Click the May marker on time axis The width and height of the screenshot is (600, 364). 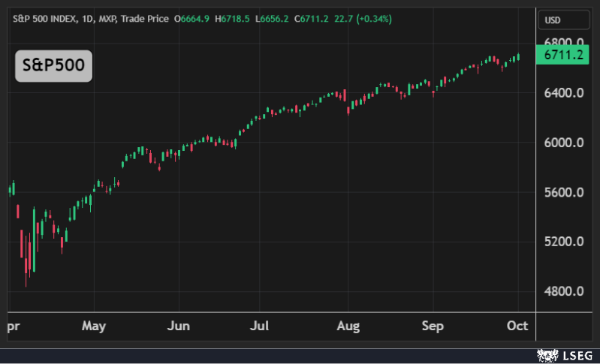(x=94, y=326)
